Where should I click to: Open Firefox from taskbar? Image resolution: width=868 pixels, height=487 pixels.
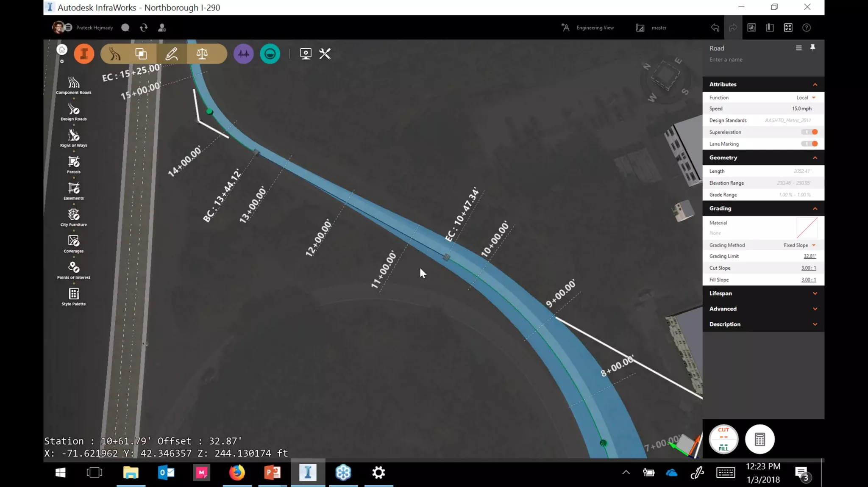[x=237, y=473]
